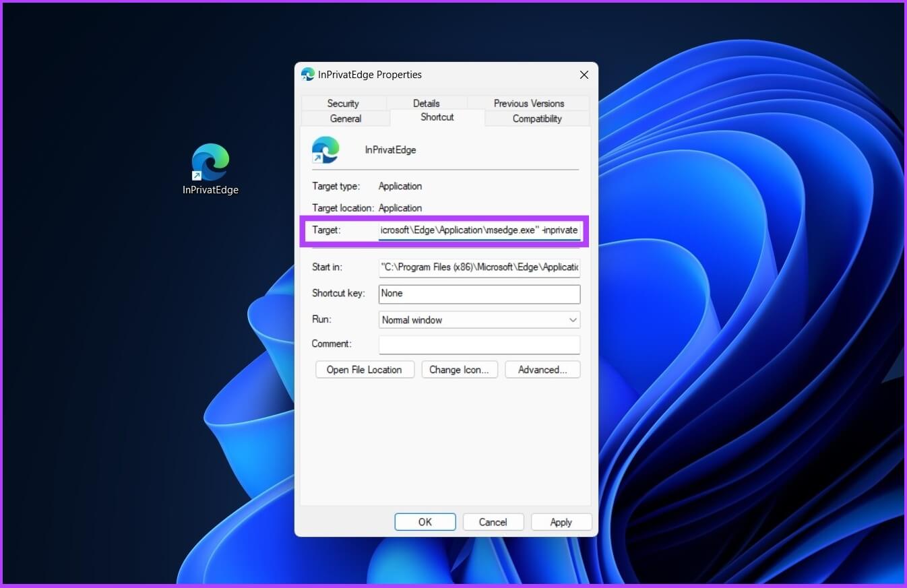Open the Compatibility tab
This screenshot has height=588, width=907.
[x=537, y=119]
